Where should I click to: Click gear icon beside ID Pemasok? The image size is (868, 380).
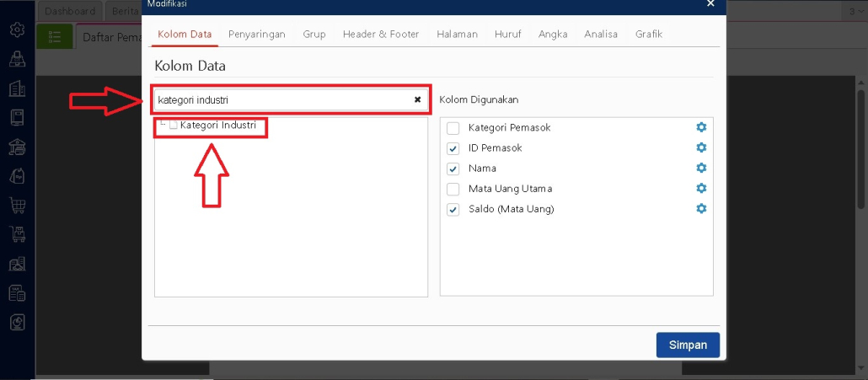point(701,147)
